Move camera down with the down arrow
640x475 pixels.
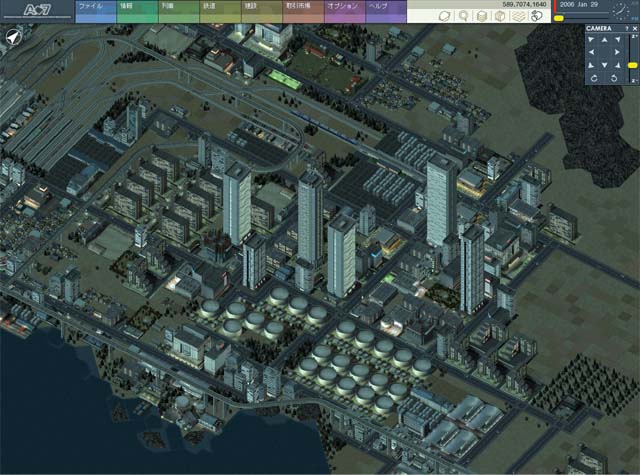coord(604,65)
